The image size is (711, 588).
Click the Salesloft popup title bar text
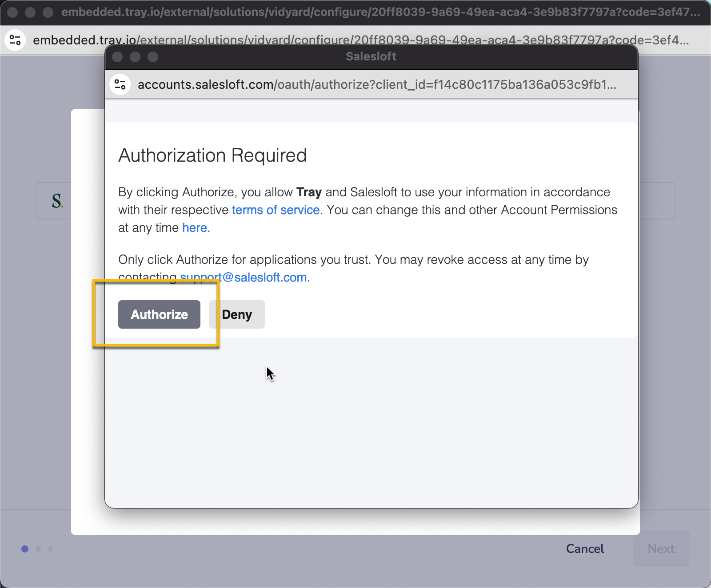pyautogui.click(x=371, y=56)
